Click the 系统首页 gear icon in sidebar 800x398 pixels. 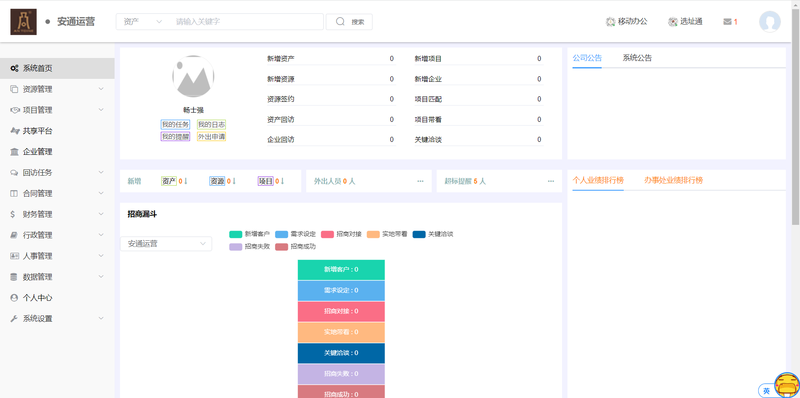coord(14,68)
